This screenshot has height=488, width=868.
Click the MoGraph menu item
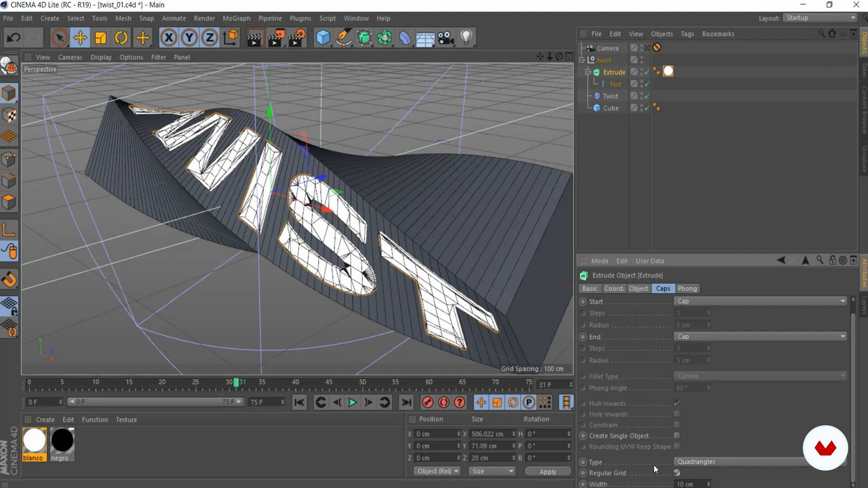[x=236, y=18]
